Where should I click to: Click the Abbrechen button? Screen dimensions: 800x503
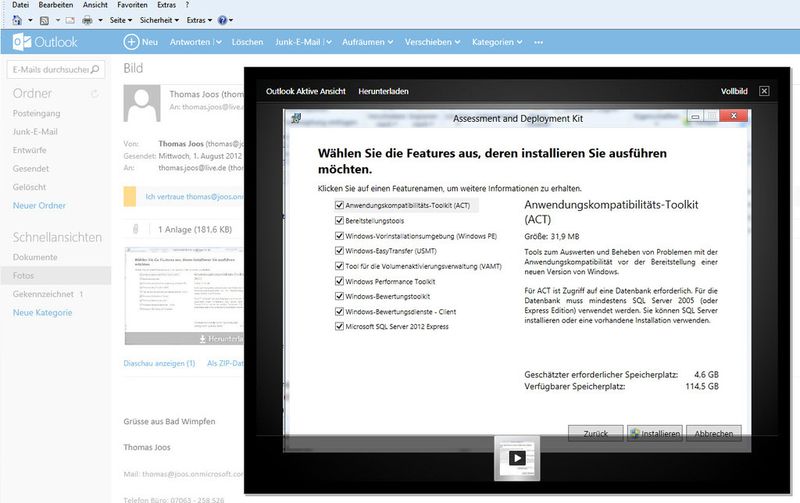pyautogui.click(x=714, y=433)
